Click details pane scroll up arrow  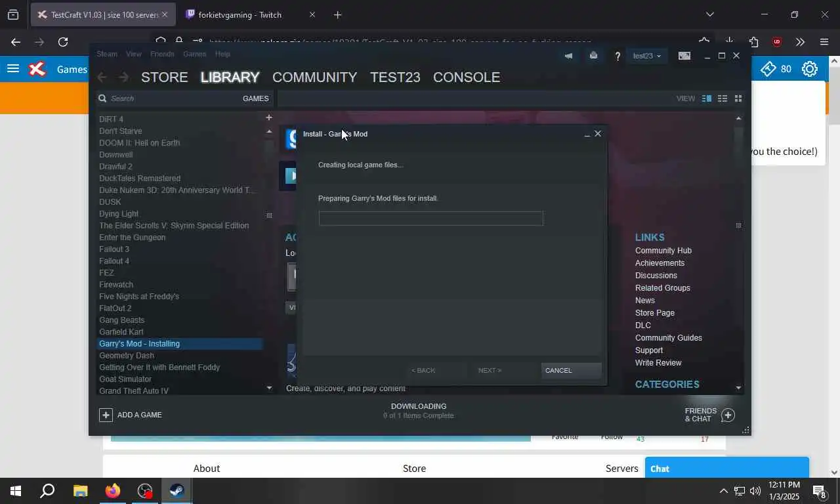pyautogui.click(x=738, y=119)
